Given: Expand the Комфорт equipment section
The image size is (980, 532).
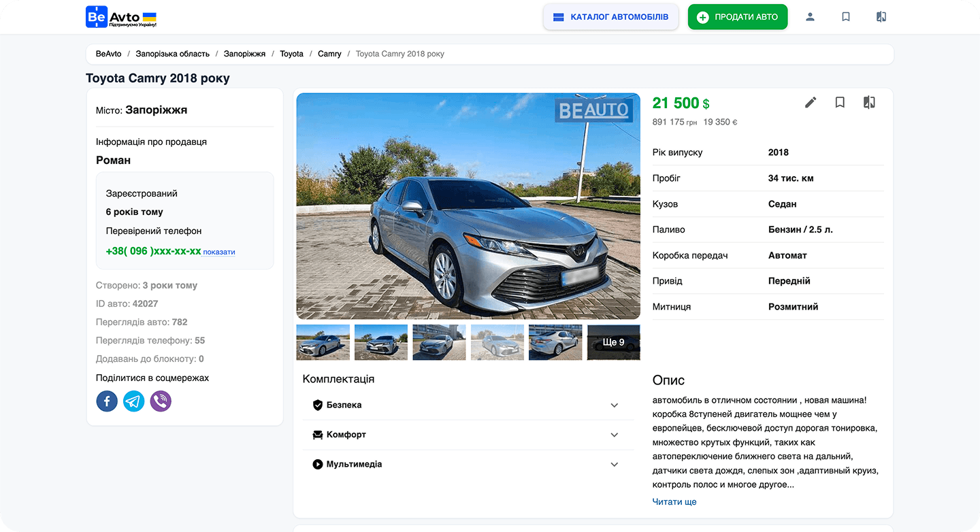Looking at the screenshot, I should point(468,435).
